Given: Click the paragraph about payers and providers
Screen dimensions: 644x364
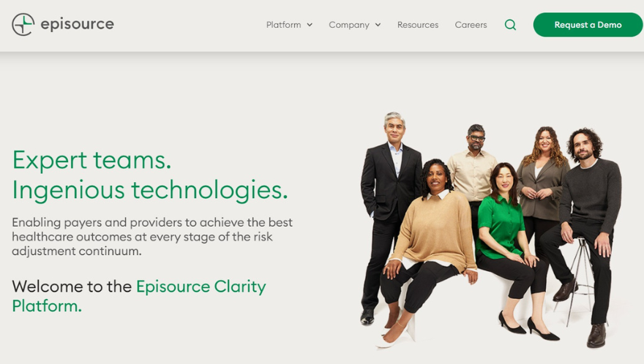Looking at the screenshot, I should [152, 237].
